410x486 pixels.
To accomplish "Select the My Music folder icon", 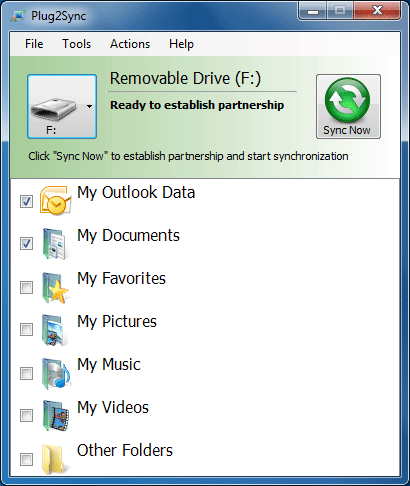I will 56,373.
